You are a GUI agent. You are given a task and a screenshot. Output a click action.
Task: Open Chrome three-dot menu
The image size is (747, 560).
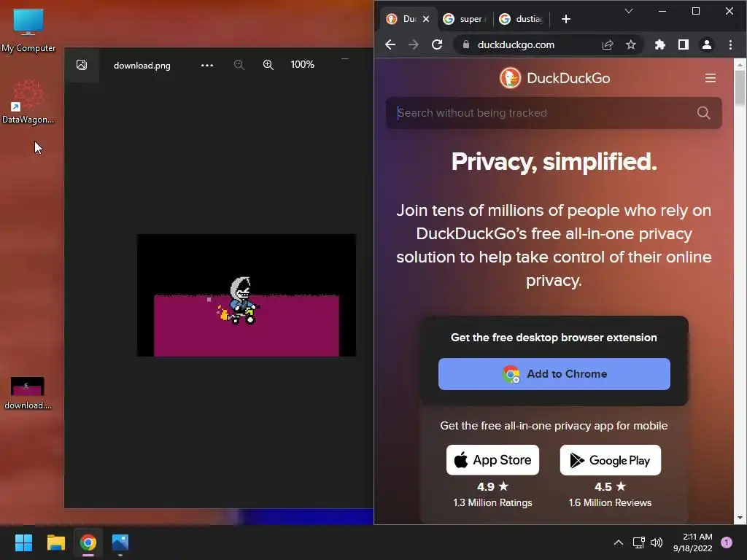(x=730, y=44)
